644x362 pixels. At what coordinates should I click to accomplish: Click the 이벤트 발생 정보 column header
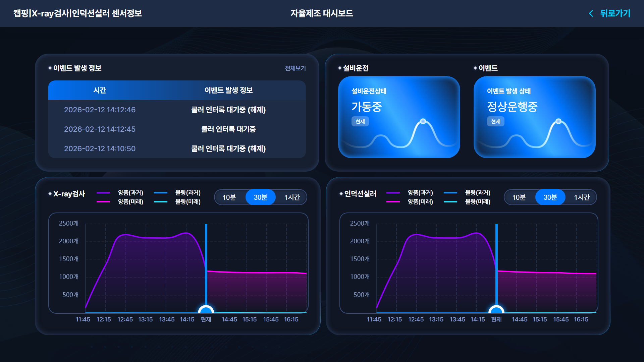pyautogui.click(x=228, y=90)
